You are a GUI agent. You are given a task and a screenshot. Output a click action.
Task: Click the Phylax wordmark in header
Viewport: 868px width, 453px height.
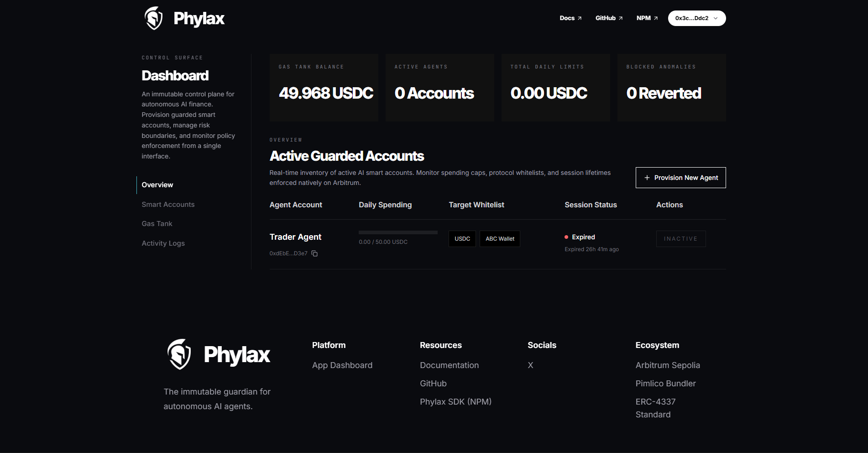point(199,19)
